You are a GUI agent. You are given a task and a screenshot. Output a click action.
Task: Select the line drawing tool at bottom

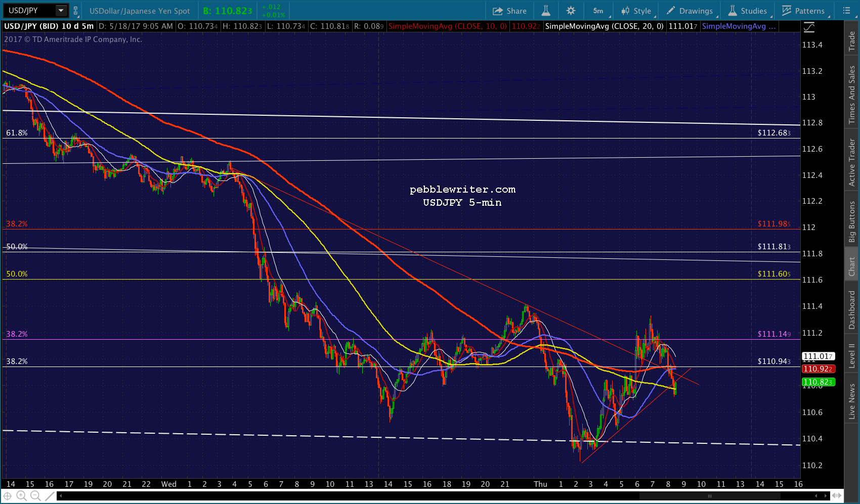click(x=49, y=496)
